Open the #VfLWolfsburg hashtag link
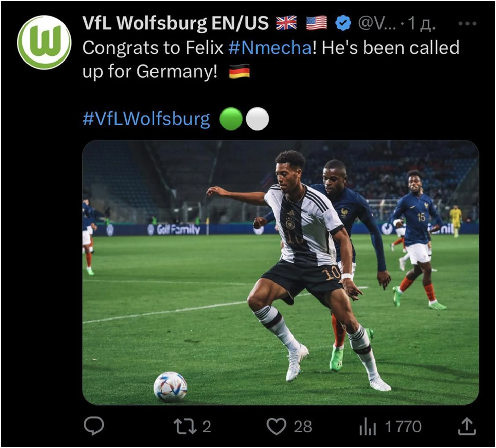 (x=146, y=119)
